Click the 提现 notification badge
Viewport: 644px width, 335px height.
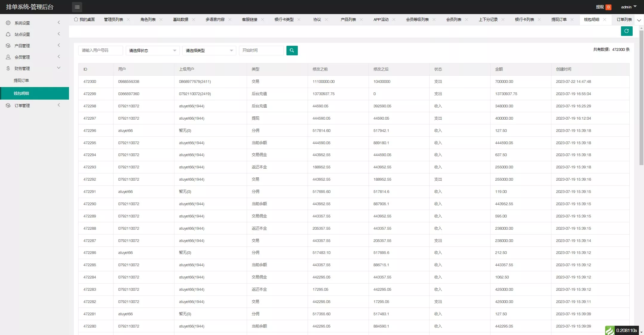tap(608, 7)
